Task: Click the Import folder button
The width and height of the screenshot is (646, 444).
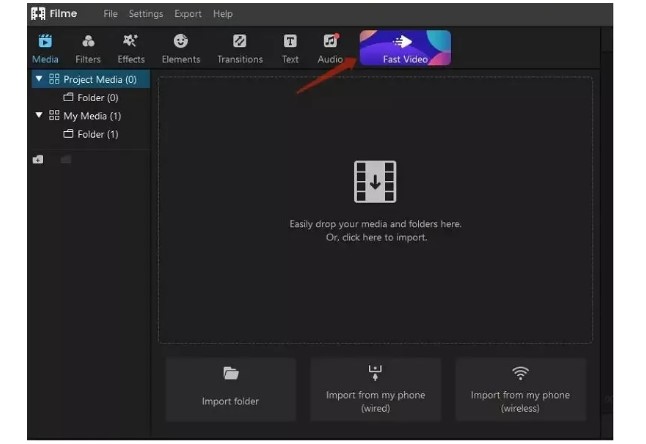Action: pyautogui.click(x=231, y=389)
